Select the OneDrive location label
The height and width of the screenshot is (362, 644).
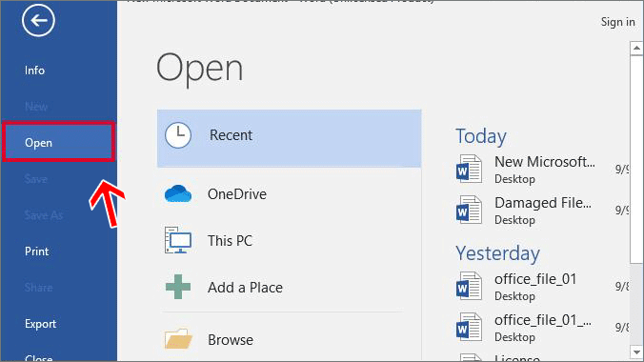pos(237,194)
